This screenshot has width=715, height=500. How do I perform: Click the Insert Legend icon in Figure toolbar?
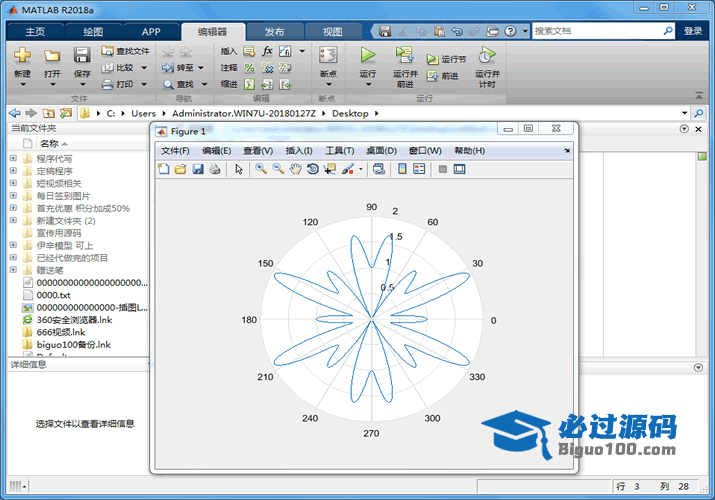419,169
